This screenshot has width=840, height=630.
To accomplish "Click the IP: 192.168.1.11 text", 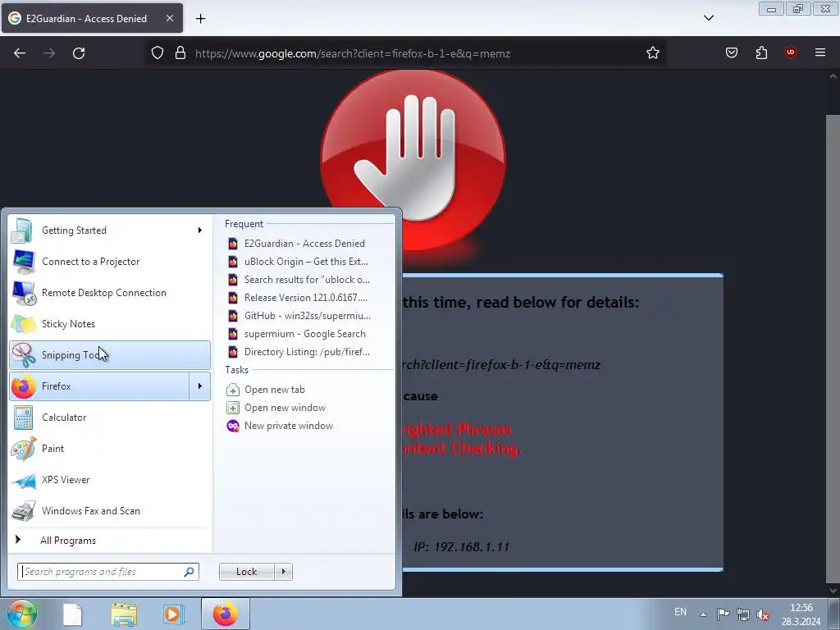I will 461,547.
